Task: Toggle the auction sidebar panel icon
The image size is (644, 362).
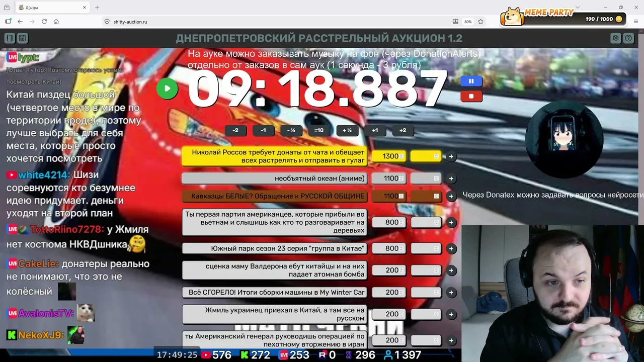Action: click(10, 38)
